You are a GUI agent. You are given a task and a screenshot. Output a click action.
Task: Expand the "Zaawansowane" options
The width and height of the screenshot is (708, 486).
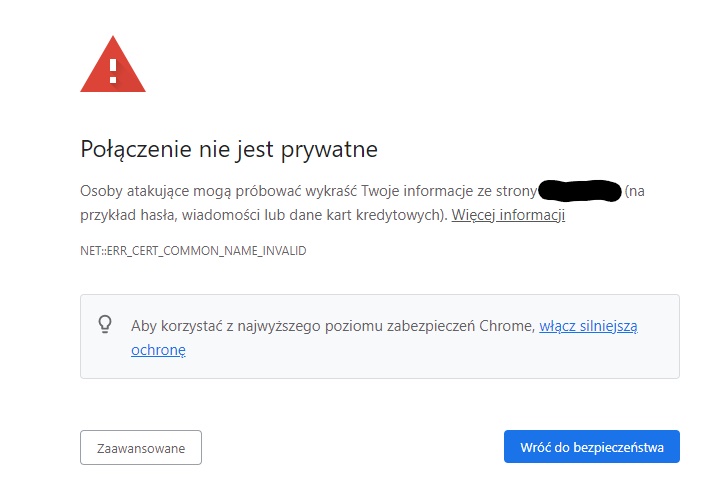click(141, 448)
